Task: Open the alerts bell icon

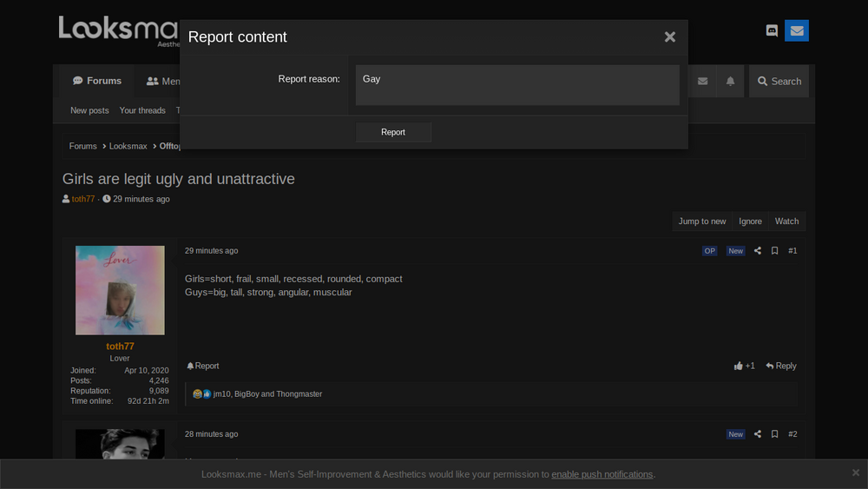Action: [x=730, y=82]
